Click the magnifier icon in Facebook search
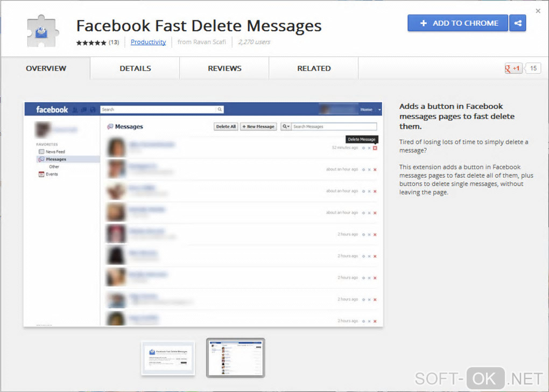549x392 pixels. pyautogui.click(x=220, y=109)
